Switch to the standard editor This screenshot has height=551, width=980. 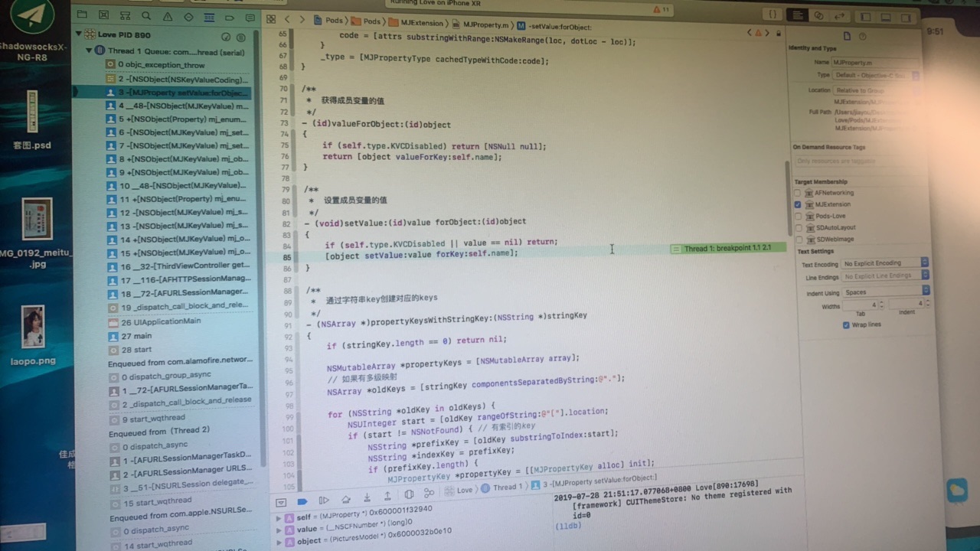coord(799,15)
